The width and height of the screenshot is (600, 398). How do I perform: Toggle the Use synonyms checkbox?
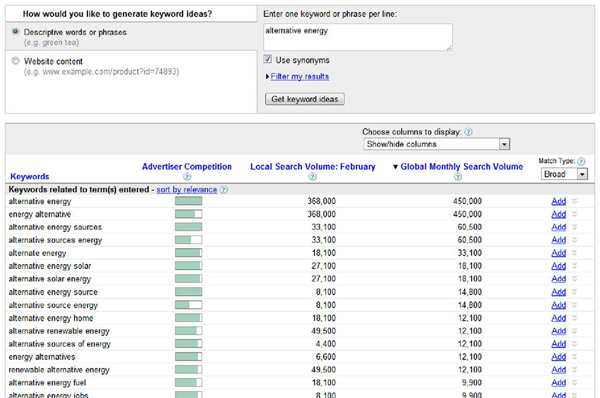pyautogui.click(x=267, y=59)
